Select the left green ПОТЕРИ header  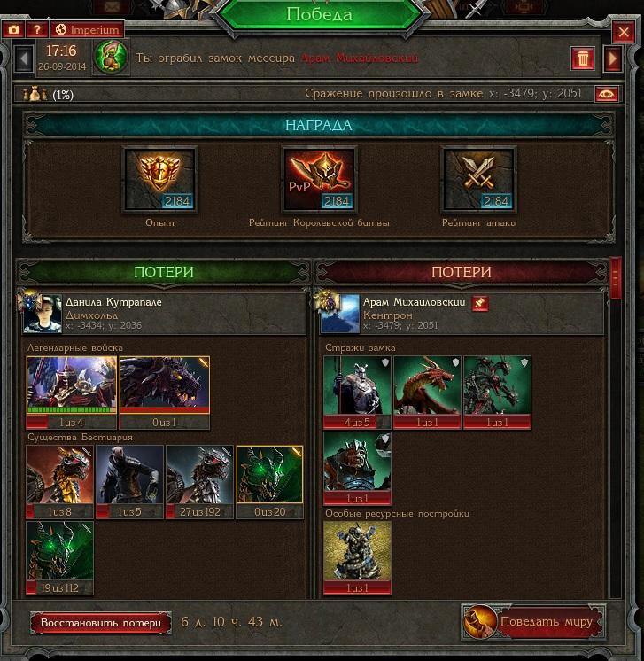164,272
